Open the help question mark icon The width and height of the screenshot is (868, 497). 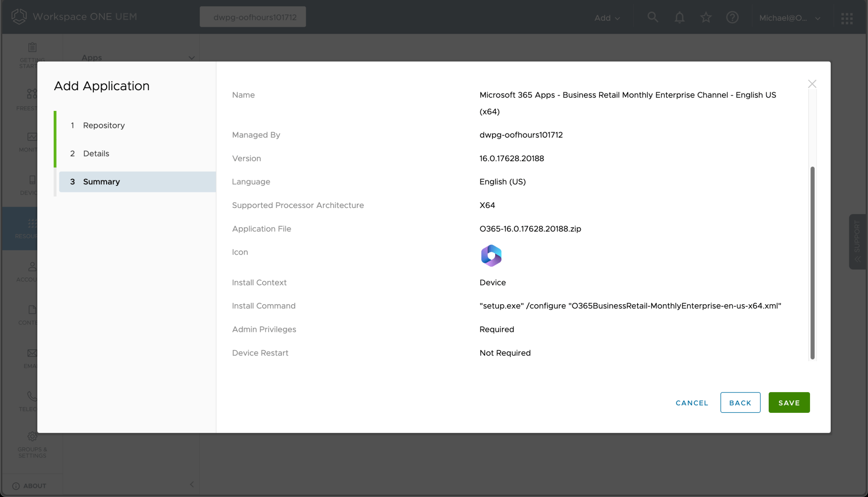tap(732, 17)
